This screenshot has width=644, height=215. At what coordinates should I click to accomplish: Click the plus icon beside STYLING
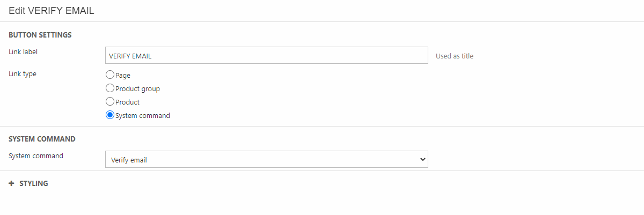pyautogui.click(x=11, y=183)
